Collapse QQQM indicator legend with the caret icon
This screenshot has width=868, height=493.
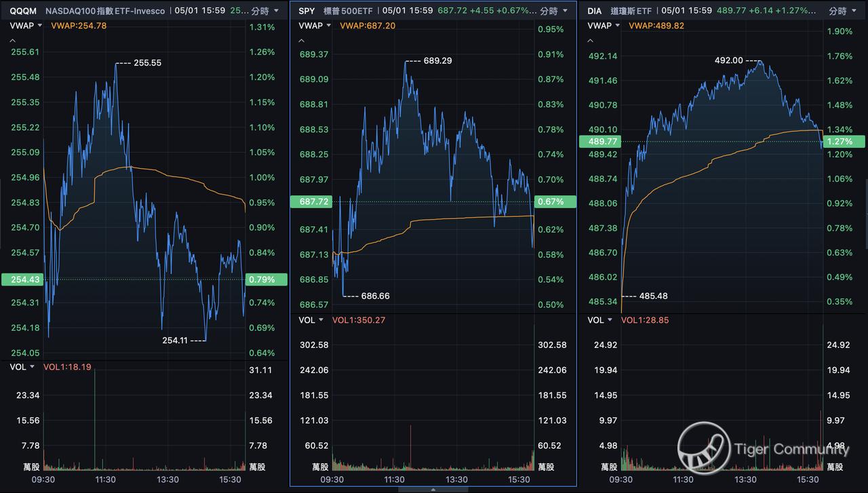(13, 40)
